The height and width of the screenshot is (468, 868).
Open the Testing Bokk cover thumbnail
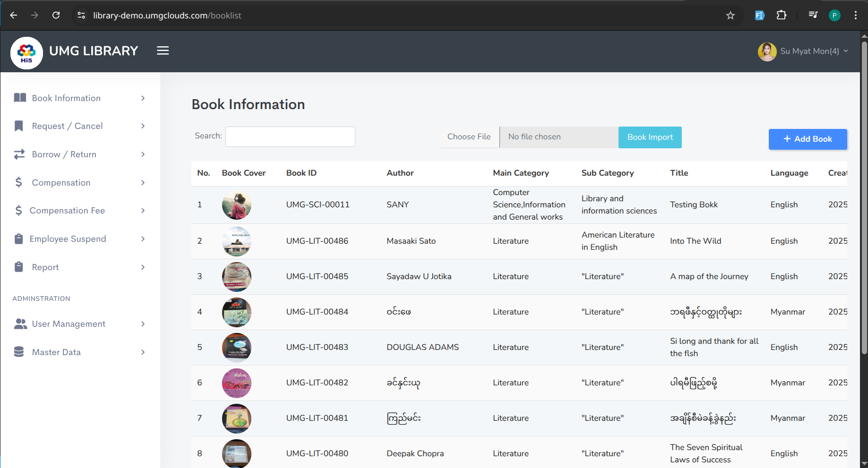click(236, 205)
